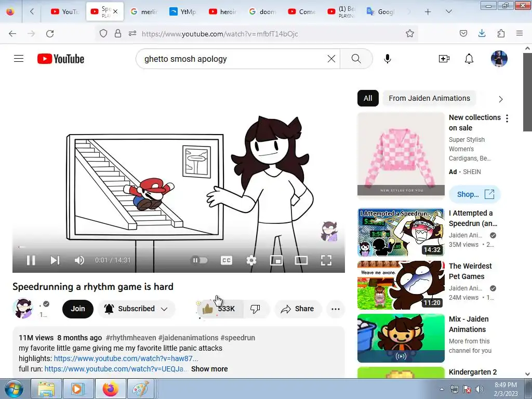The width and height of the screenshot is (532, 399).
Task: Open Firefox application menu
Action: (520, 34)
